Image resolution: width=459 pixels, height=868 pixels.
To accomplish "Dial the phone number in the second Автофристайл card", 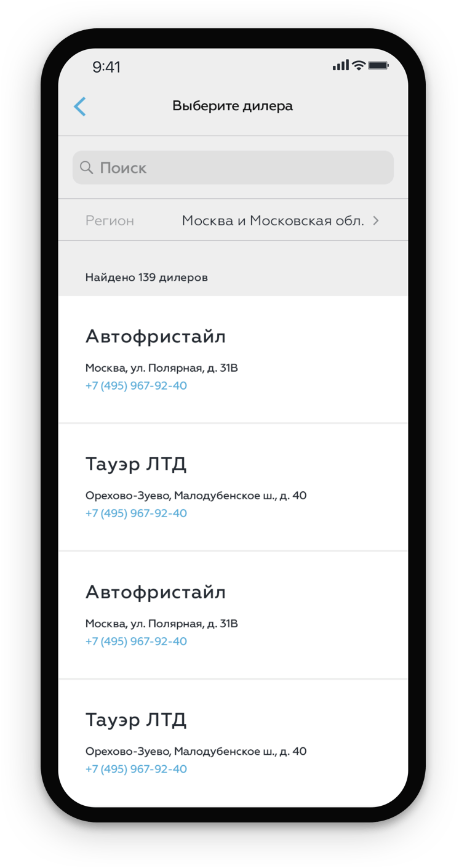I will tap(136, 641).
